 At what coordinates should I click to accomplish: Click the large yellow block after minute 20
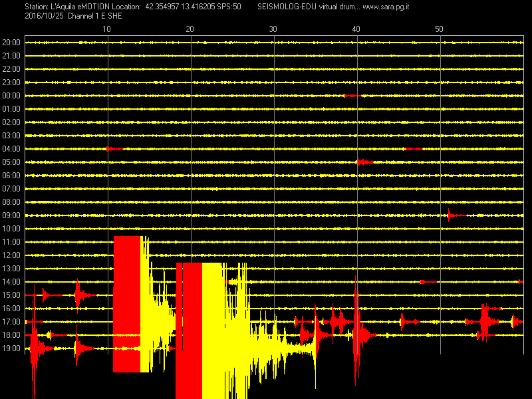[213, 331]
